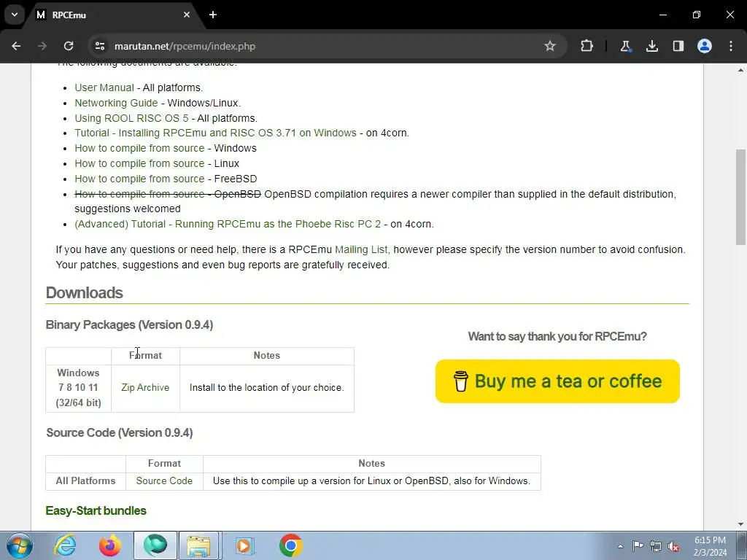Open the network tray icon
The height and width of the screenshot is (560, 747).
(x=656, y=546)
